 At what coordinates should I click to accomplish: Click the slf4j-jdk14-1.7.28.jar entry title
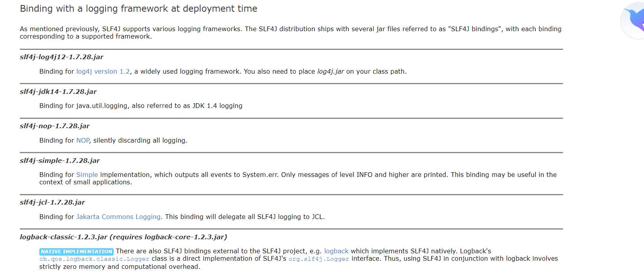click(x=58, y=92)
